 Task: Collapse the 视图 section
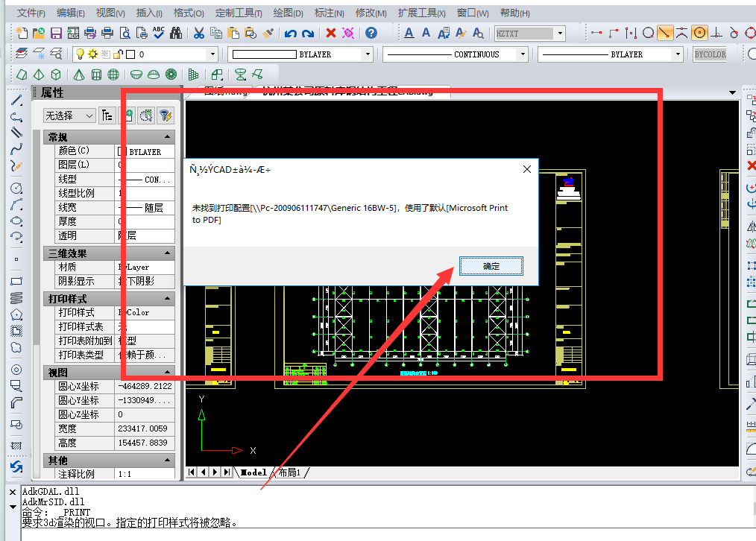[x=167, y=372]
